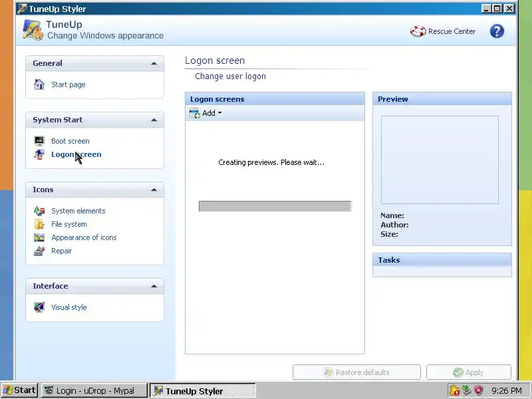Click the 'Size:' preview label
Image resolution: width=532 pixels, height=399 pixels.
tap(389, 234)
